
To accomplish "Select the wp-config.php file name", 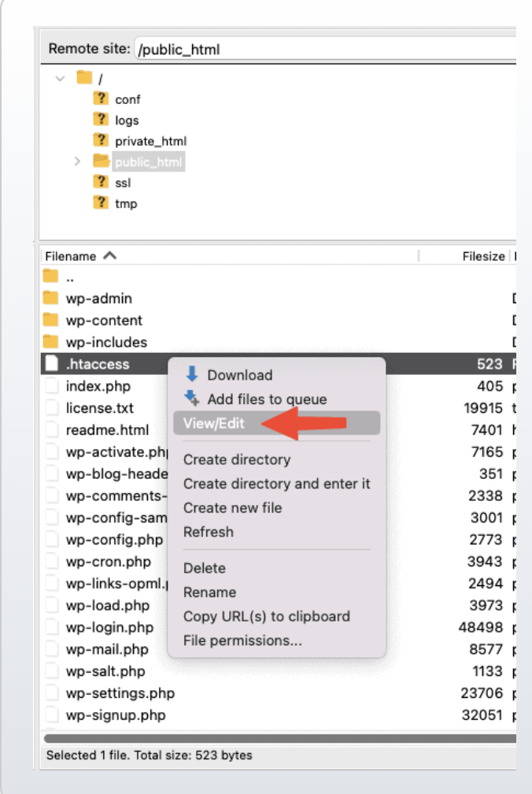I will (x=114, y=540).
